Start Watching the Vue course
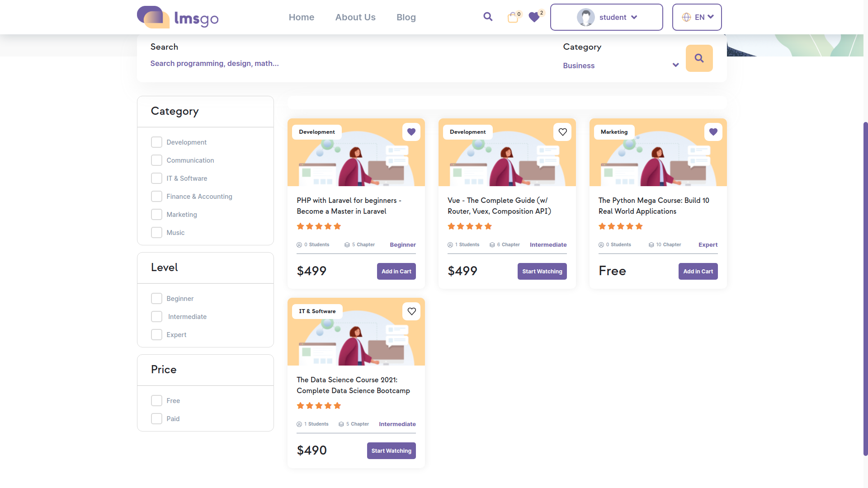This screenshot has width=868, height=488. (x=542, y=272)
